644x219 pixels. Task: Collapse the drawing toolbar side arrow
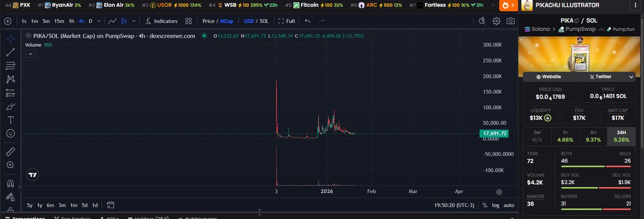(20, 187)
